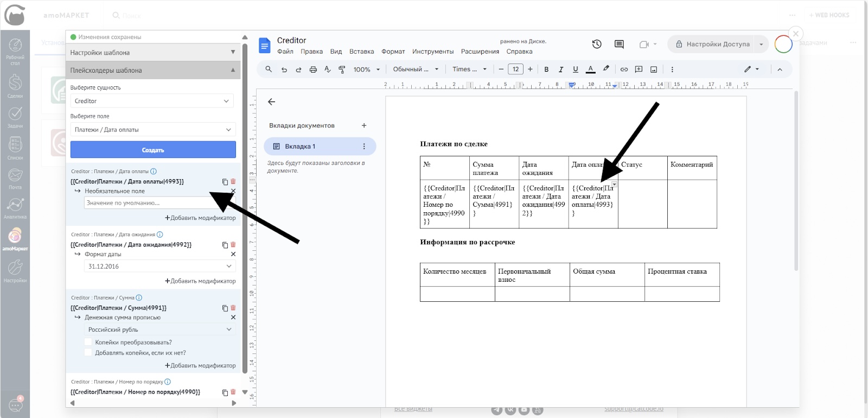Toggle underline formatting
The width and height of the screenshot is (868, 418).
[576, 69]
